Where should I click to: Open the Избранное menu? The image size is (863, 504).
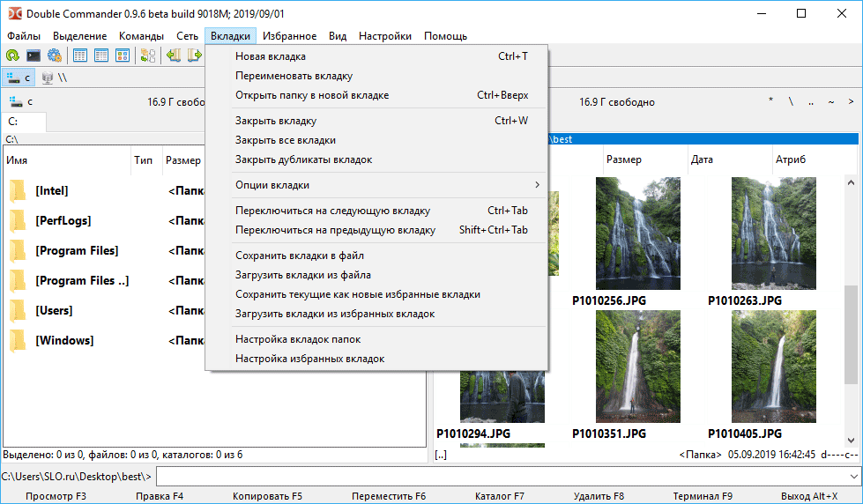[x=288, y=36]
